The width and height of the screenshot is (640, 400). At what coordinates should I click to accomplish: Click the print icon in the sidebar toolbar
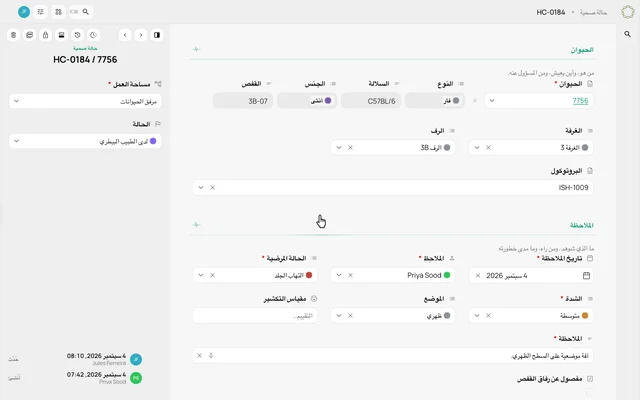(61, 35)
